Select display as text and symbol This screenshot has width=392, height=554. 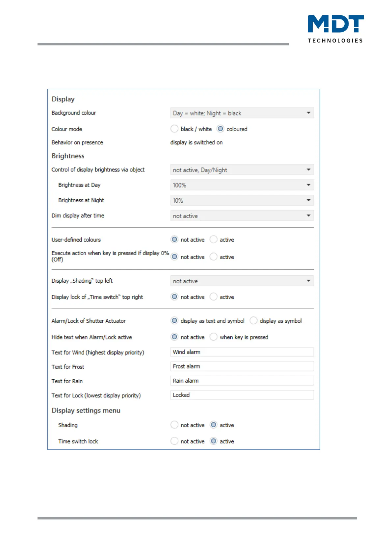pyautogui.click(x=174, y=321)
